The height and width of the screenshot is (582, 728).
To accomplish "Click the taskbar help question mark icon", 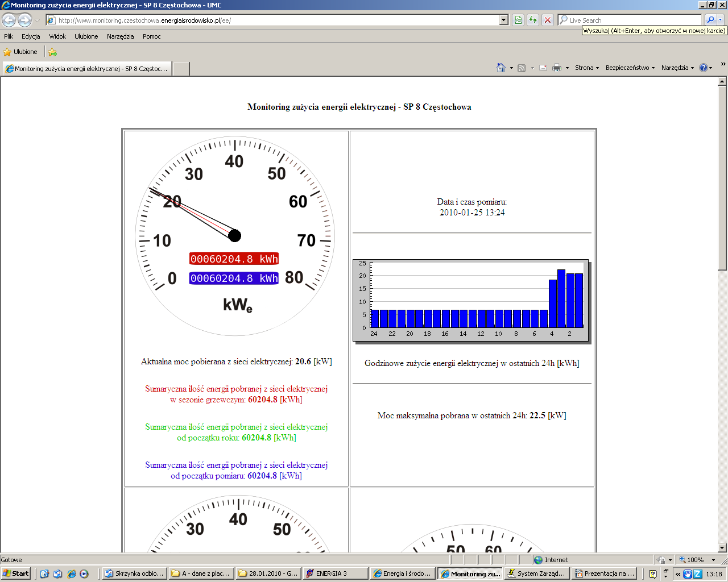I will (x=652, y=574).
